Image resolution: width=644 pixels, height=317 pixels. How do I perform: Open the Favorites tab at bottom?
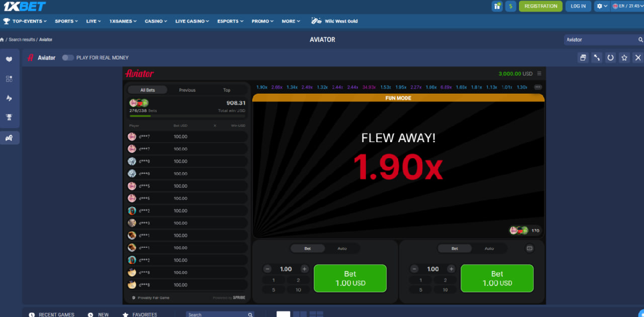140,314
